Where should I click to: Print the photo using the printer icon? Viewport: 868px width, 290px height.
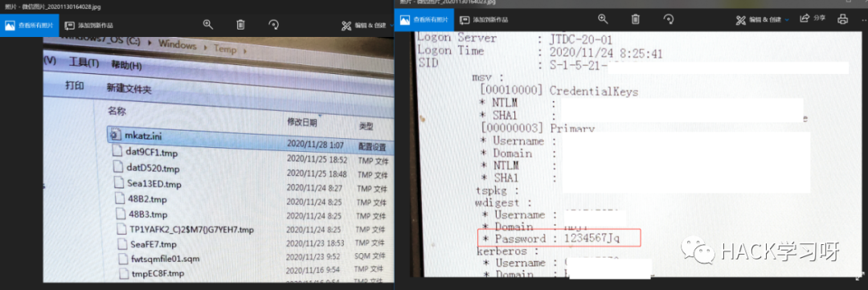[x=842, y=19]
